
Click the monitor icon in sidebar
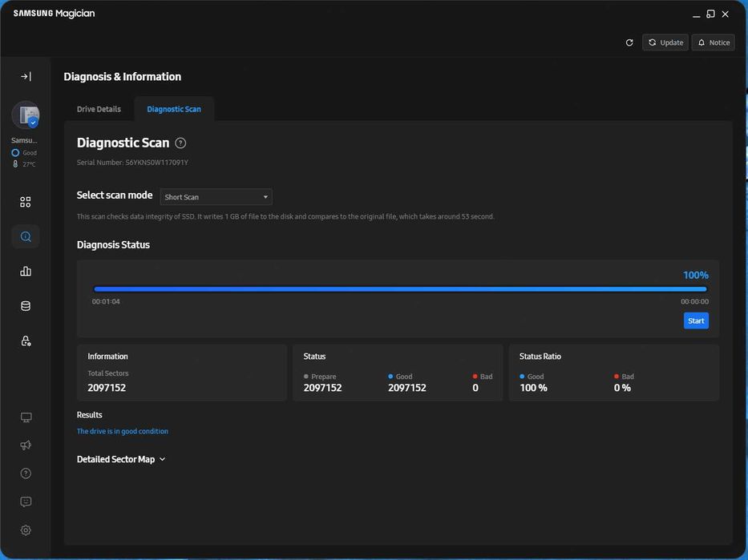click(26, 417)
